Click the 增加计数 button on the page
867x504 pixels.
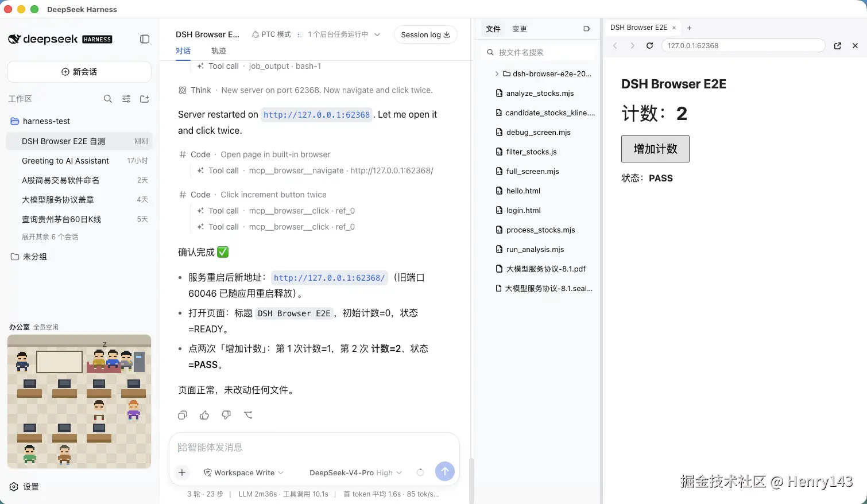tap(655, 149)
